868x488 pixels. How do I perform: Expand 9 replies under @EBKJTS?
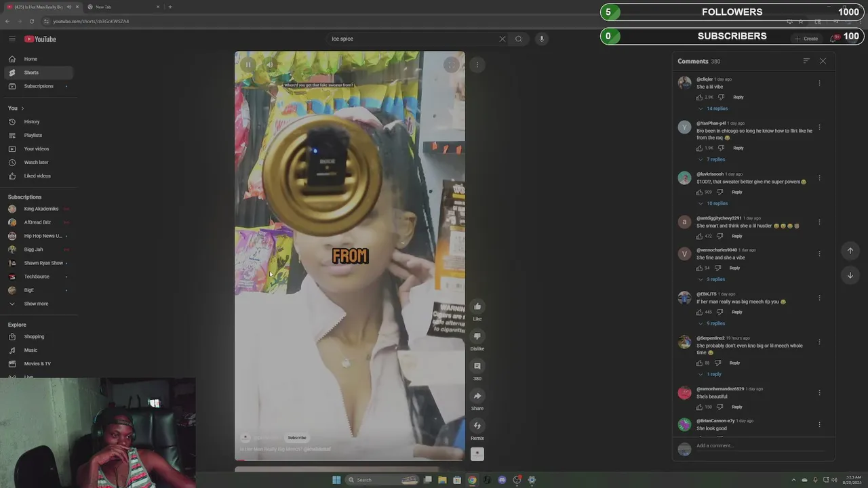pos(713,323)
